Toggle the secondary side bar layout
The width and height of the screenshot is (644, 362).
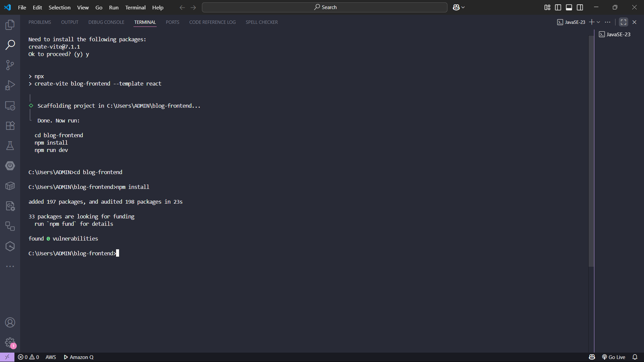[x=580, y=7]
